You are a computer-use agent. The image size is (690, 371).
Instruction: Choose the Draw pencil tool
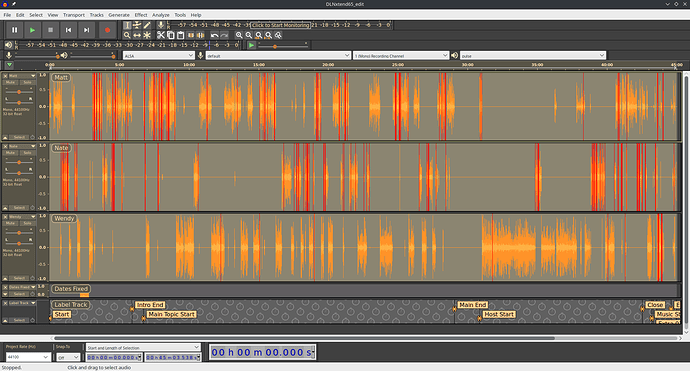click(147, 25)
